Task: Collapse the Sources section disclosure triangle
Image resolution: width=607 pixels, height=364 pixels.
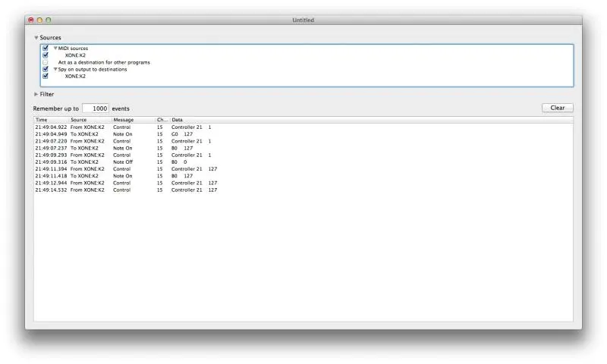Action: (x=36, y=38)
